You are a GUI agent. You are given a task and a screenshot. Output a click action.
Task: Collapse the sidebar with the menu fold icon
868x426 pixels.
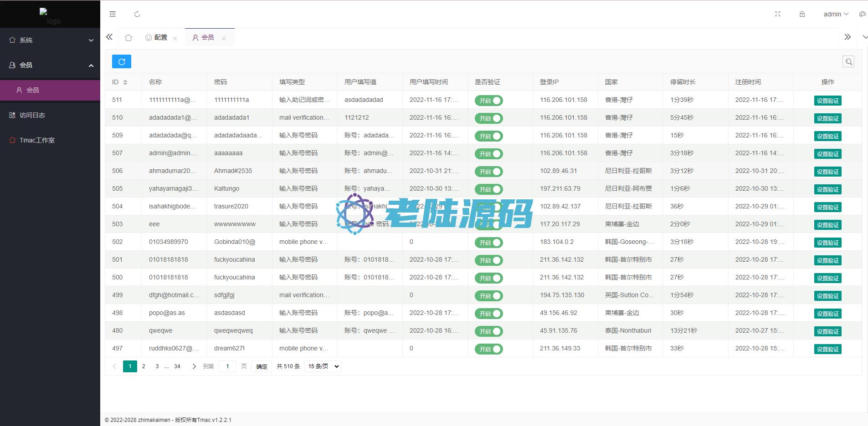coord(113,14)
